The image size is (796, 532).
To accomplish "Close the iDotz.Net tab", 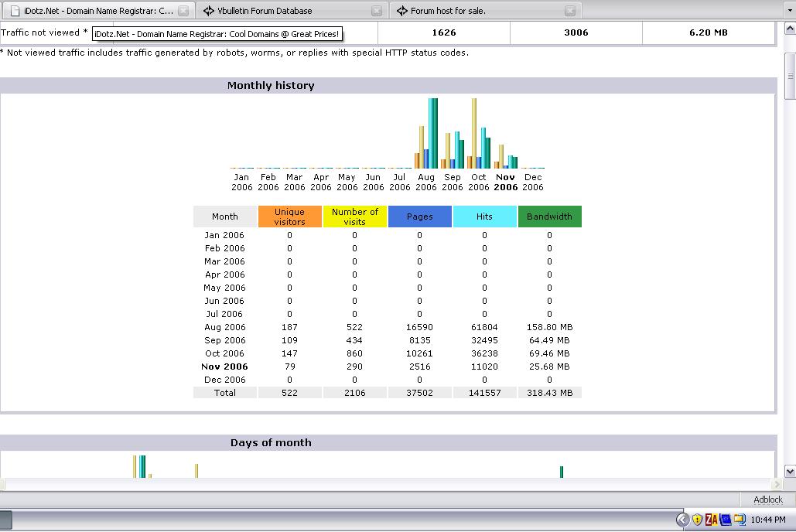I will [183, 11].
